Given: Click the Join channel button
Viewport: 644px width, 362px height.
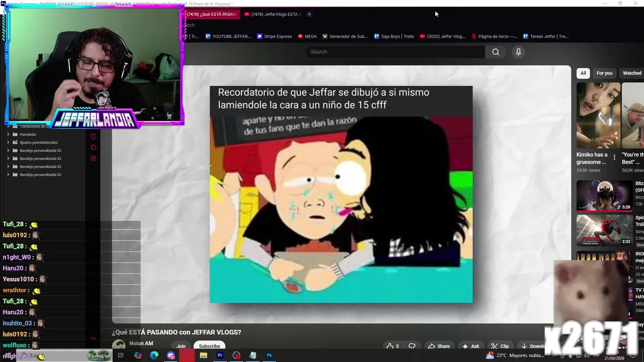Looking at the screenshot, I should [181, 346].
